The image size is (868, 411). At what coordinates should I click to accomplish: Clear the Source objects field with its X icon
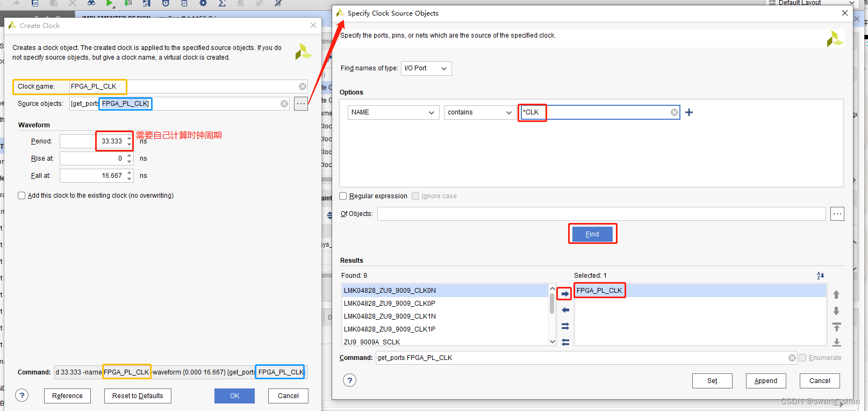click(x=284, y=104)
